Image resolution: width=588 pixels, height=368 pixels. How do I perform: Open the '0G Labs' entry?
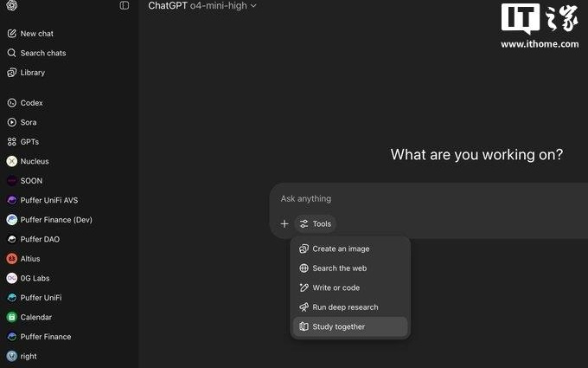(35, 278)
